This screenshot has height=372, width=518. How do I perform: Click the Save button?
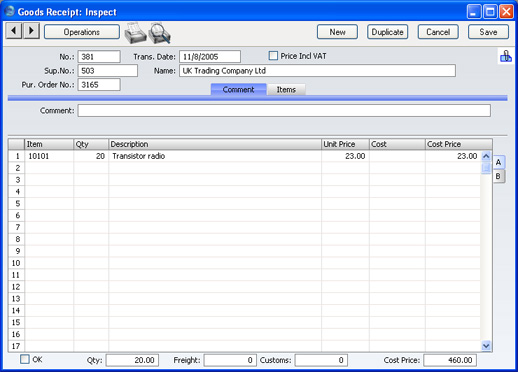(488, 32)
